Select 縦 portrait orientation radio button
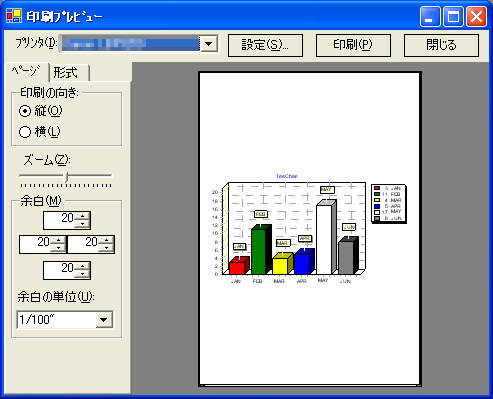 (x=25, y=111)
